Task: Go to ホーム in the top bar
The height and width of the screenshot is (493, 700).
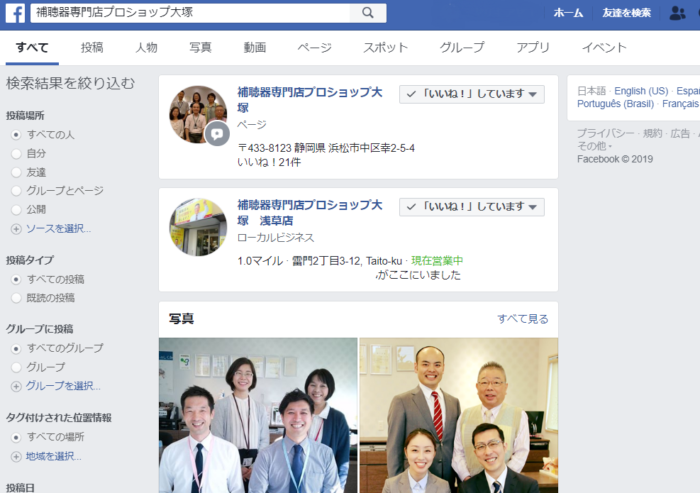Action: tap(568, 13)
